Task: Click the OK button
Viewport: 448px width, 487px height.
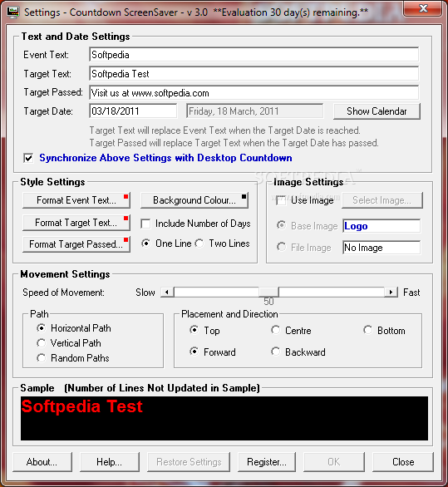Action: (x=334, y=462)
